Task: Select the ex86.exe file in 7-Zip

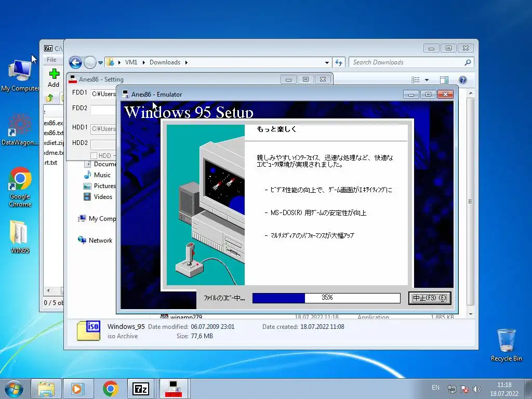Action: pyautogui.click(x=54, y=123)
